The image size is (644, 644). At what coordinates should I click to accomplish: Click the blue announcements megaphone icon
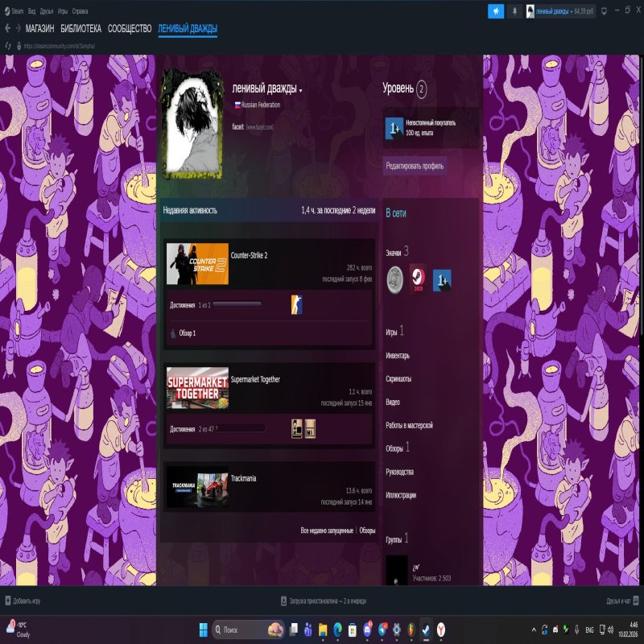point(496,11)
